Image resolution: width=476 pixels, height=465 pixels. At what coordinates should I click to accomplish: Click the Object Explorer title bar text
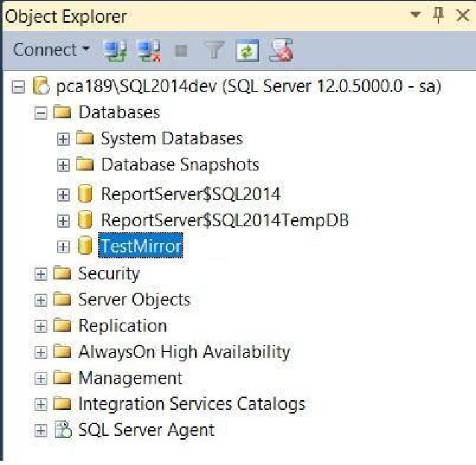[x=66, y=17]
